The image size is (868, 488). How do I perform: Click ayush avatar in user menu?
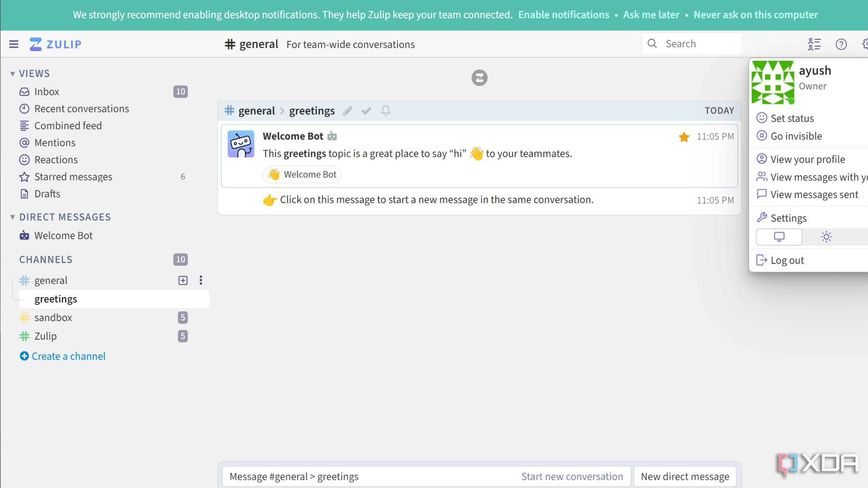coord(773,82)
